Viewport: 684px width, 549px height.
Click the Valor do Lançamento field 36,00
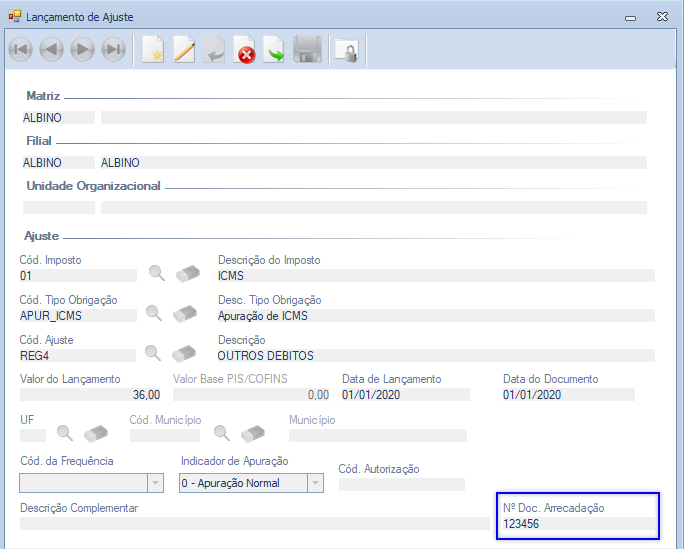(90, 395)
